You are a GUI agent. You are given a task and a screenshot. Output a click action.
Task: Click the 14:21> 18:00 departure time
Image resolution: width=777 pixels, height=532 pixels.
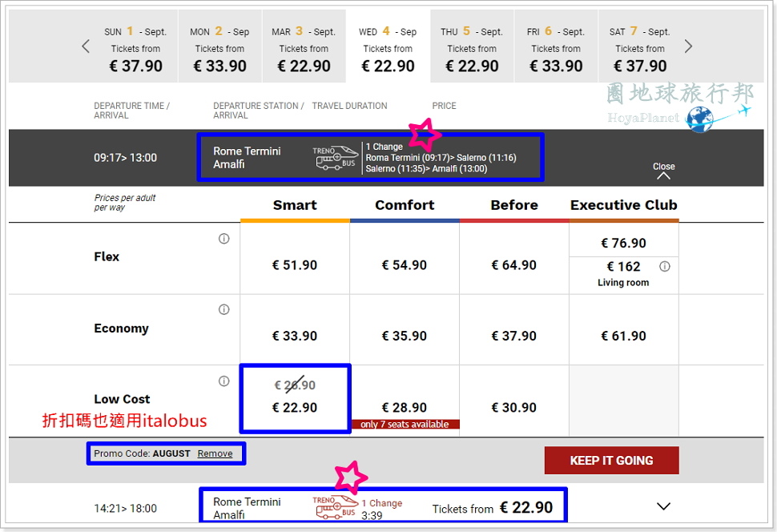(126, 508)
